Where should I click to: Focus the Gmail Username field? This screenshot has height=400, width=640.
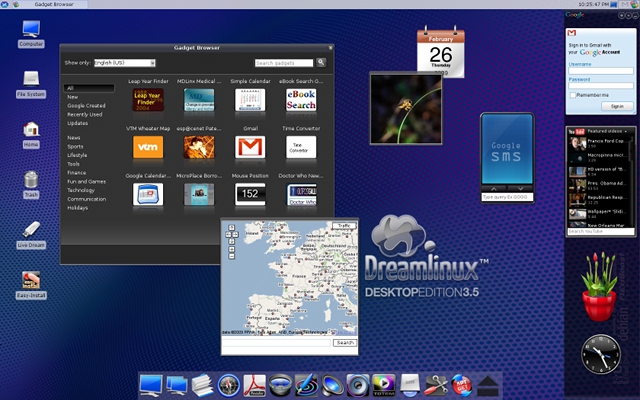[x=601, y=71]
